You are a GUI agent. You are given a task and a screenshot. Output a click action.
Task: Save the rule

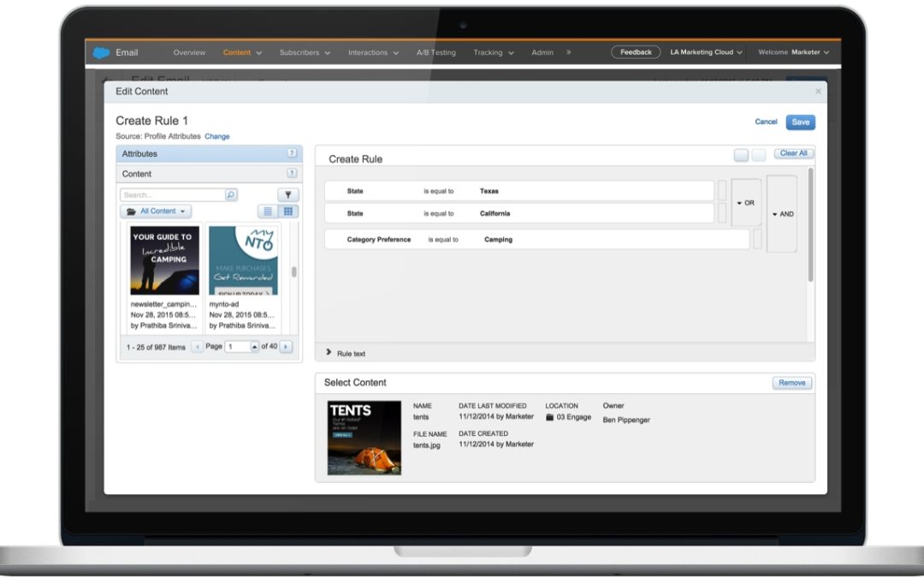(x=800, y=122)
